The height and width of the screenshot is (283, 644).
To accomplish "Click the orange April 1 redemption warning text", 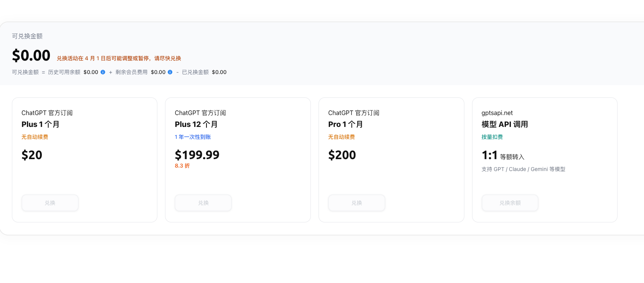I will 119,58.
